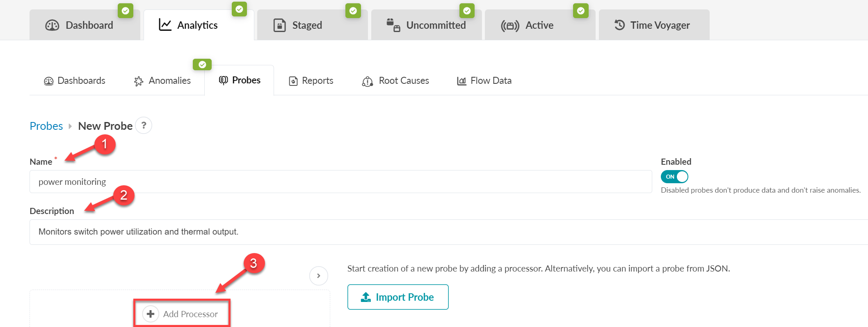This screenshot has width=868, height=327.
Task: Click the Dashboard gauge icon
Action: pyautogui.click(x=52, y=25)
